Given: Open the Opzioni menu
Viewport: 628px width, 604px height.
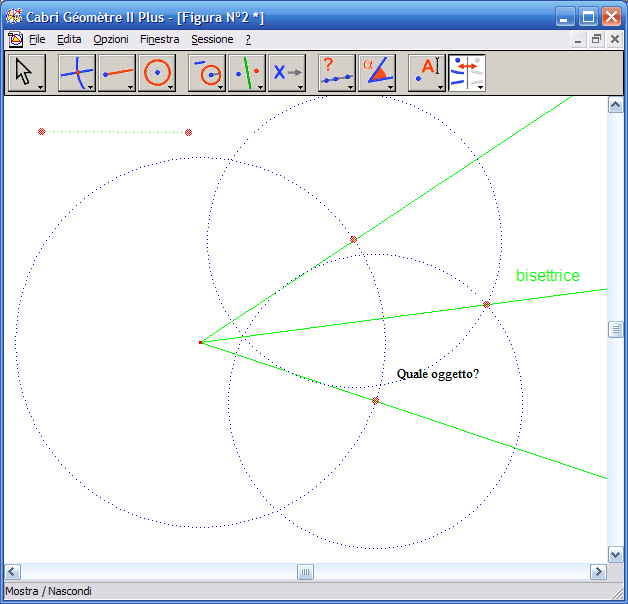Looking at the screenshot, I should 111,39.
